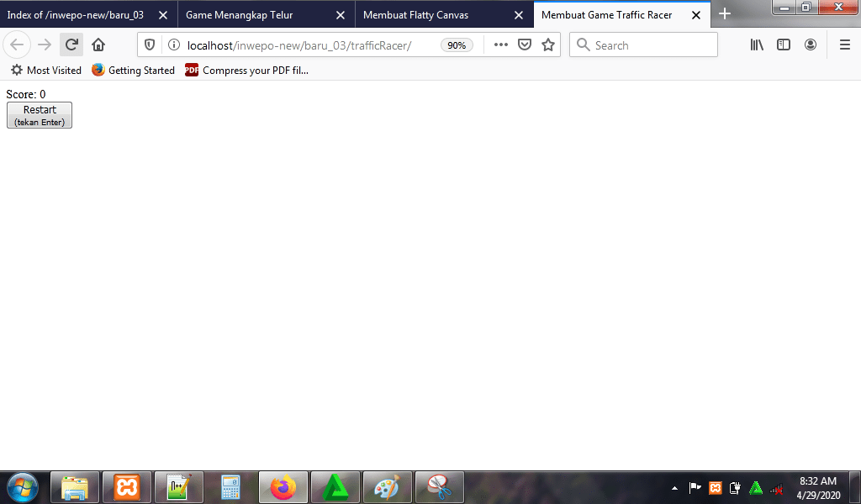Screen dimensions: 861x504
Task: Open Calculator from the taskbar
Action: [230, 487]
